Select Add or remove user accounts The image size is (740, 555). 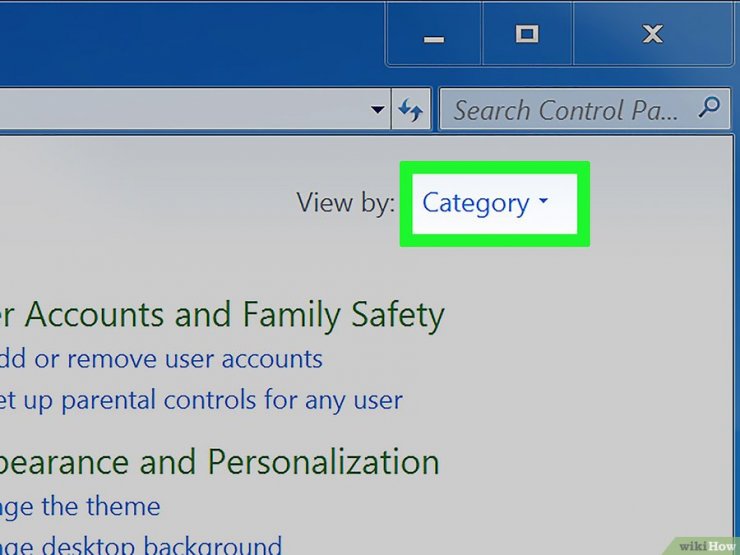160,358
